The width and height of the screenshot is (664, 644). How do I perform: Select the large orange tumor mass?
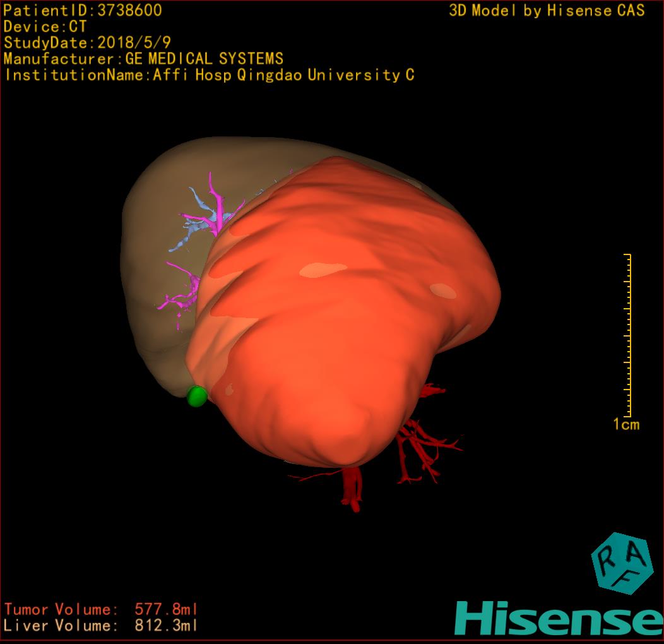[347, 303]
